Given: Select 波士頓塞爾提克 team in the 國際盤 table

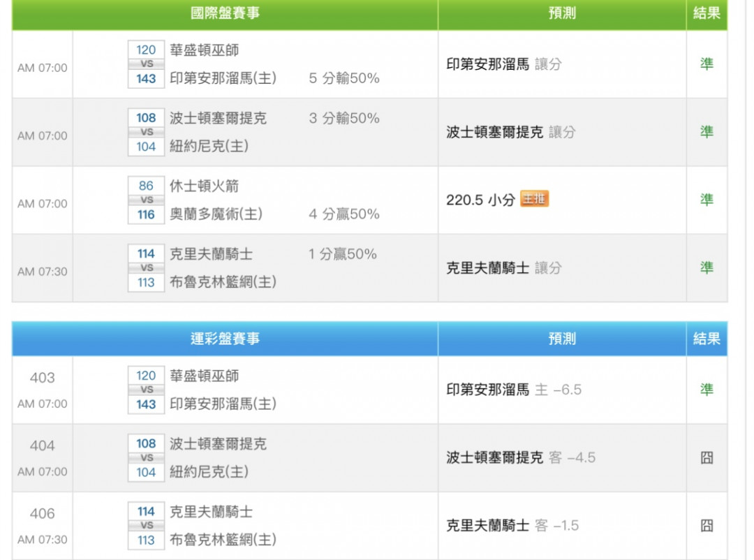Looking at the screenshot, I should pos(218,118).
